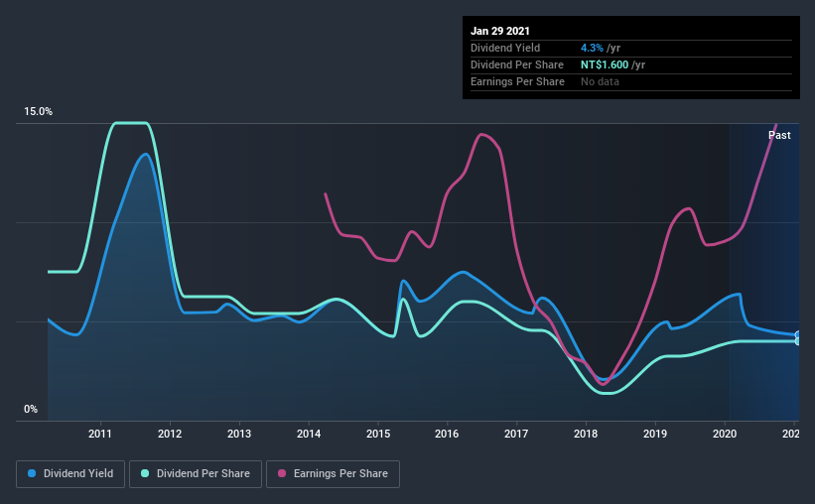This screenshot has width=815, height=504.
Task: Click the teal Dividend Per Share legend dot
Action: coord(145,473)
